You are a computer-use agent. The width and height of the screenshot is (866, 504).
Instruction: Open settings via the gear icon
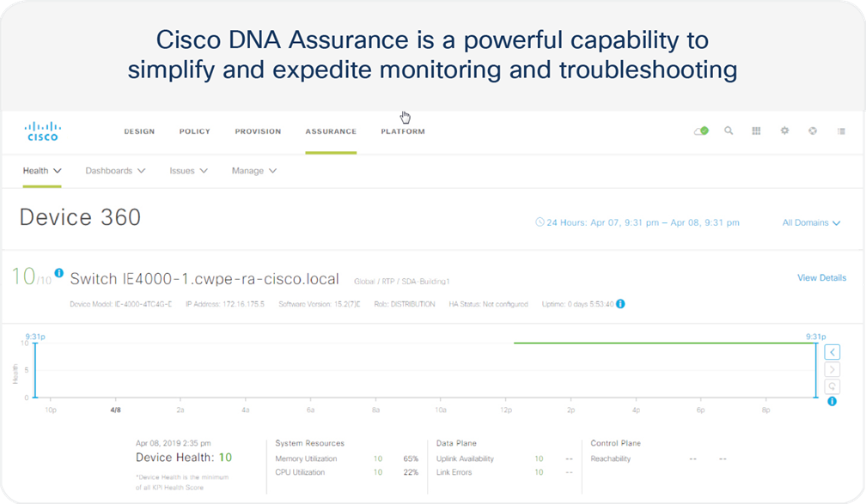(x=785, y=131)
